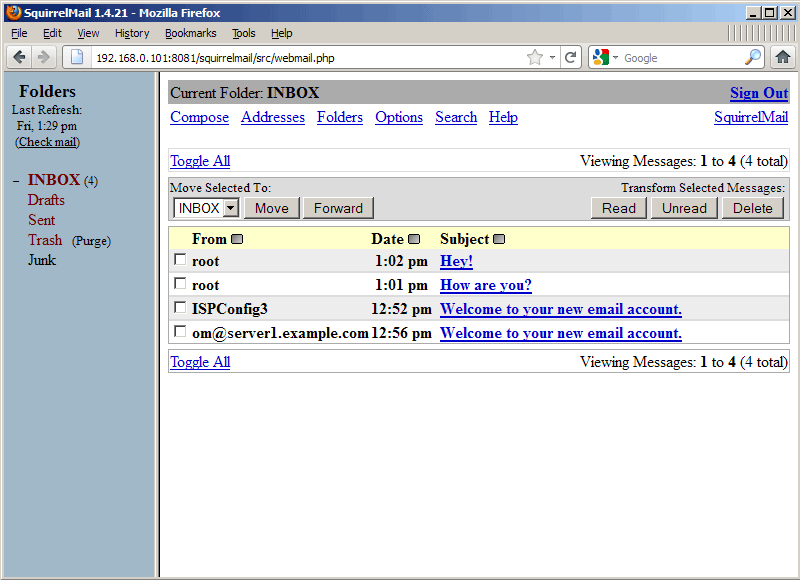Open the bookmarks star dropdown arrow

point(553,57)
